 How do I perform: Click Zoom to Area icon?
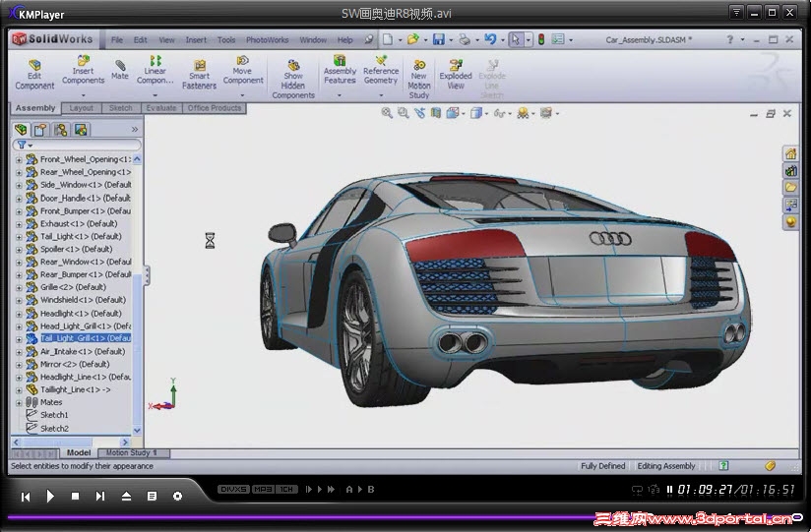pos(403,113)
